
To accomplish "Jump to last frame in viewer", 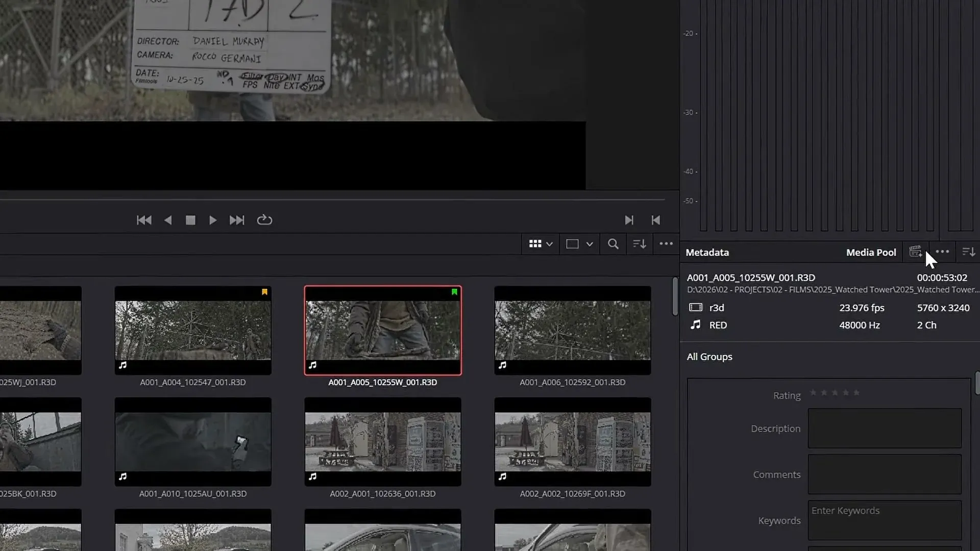I will tap(237, 220).
